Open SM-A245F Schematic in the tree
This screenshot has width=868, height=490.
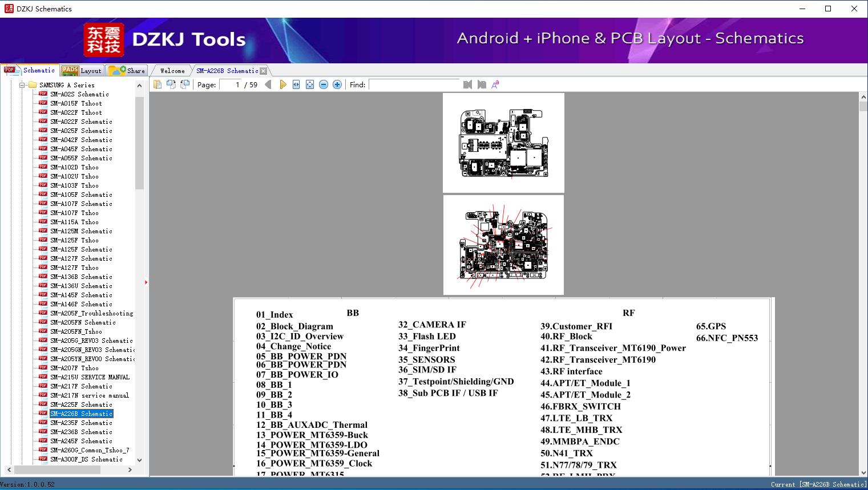pos(81,441)
